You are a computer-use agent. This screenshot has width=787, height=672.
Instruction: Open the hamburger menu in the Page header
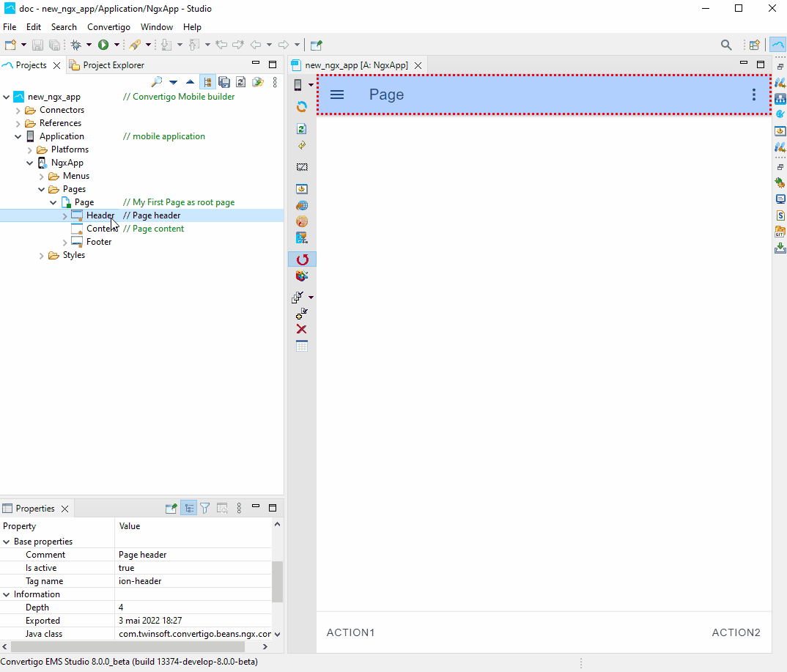(x=337, y=95)
